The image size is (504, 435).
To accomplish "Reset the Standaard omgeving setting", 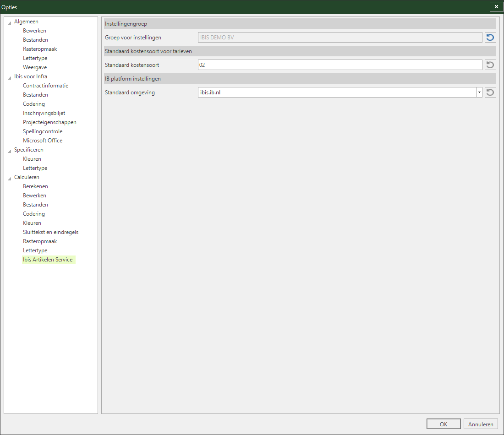I will click(x=490, y=92).
